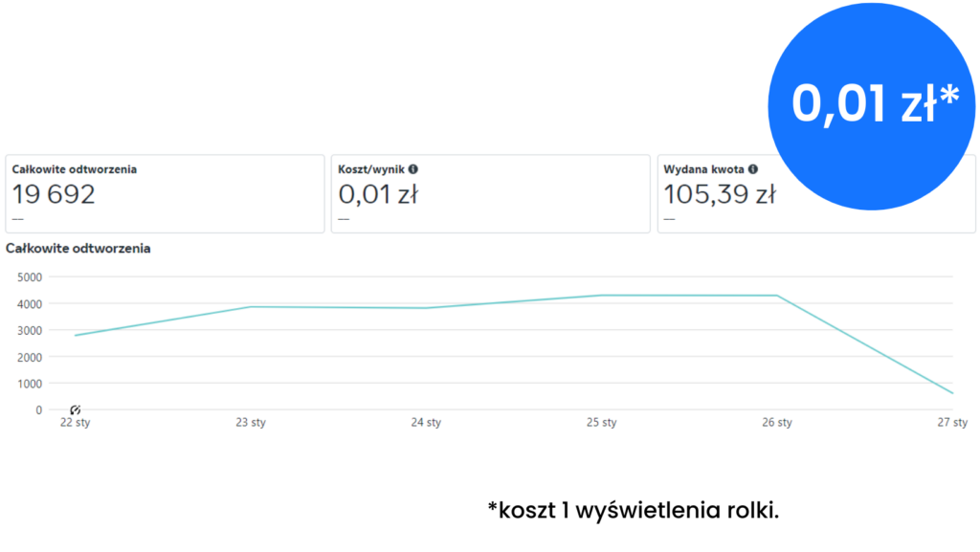Click the info icon beside Koszt/wynik
The width and height of the screenshot is (980, 552).
point(412,169)
